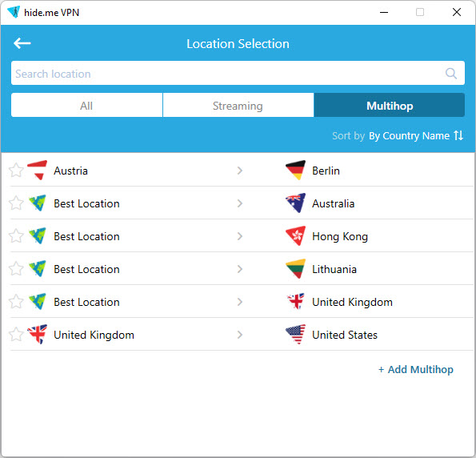Star the Best Location to Australia route
Image resolution: width=476 pixels, height=458 pixels.
(16, 203)
